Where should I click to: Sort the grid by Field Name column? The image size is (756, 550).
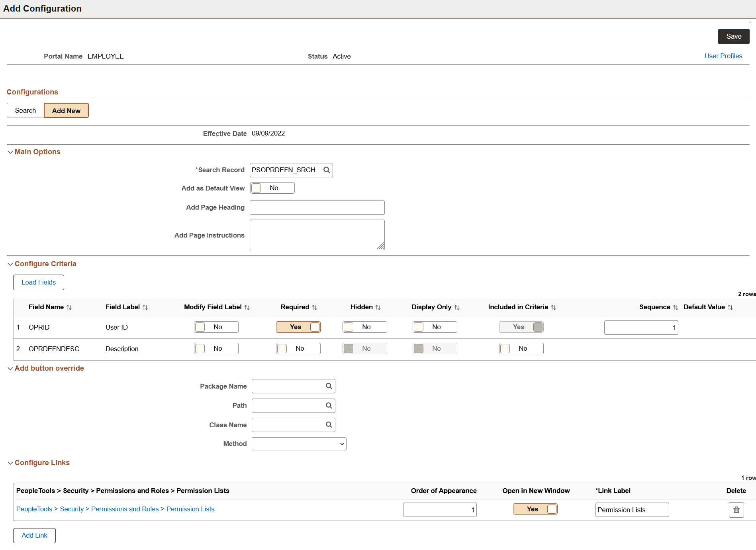coord(69,307)
